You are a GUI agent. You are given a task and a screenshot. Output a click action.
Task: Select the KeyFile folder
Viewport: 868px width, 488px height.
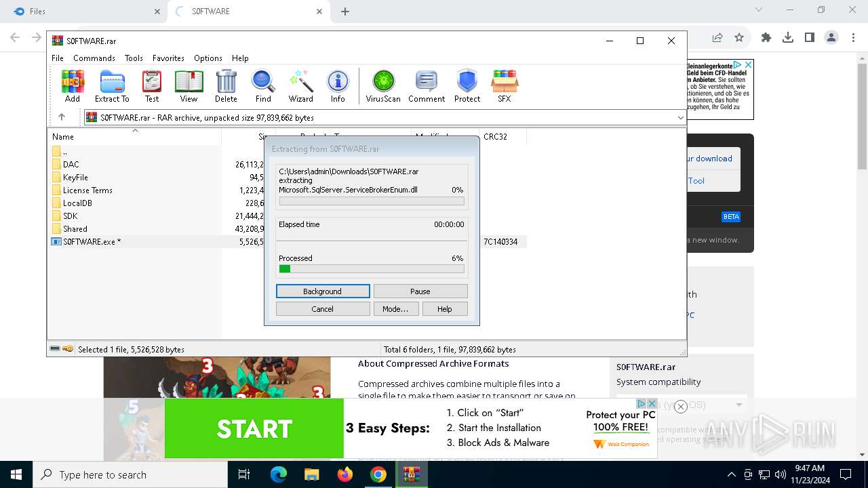[75, 177]
